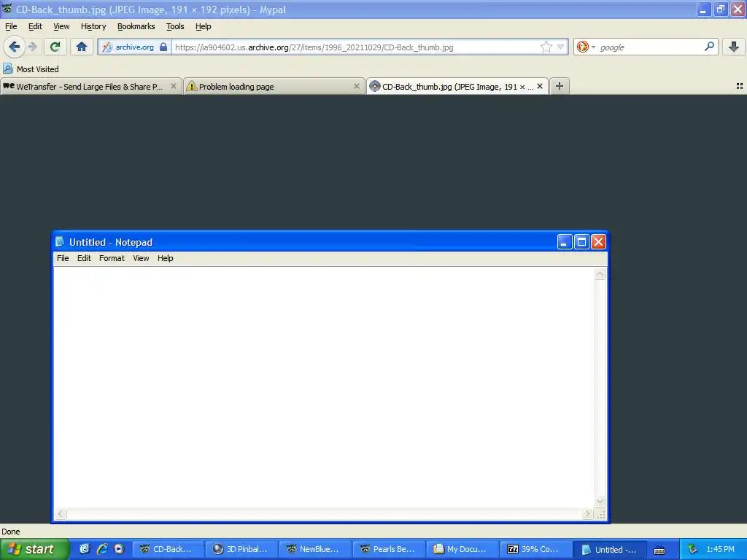Screen dimensions: 747x560
Task: Go to the home page
Action: pos(82,47)
